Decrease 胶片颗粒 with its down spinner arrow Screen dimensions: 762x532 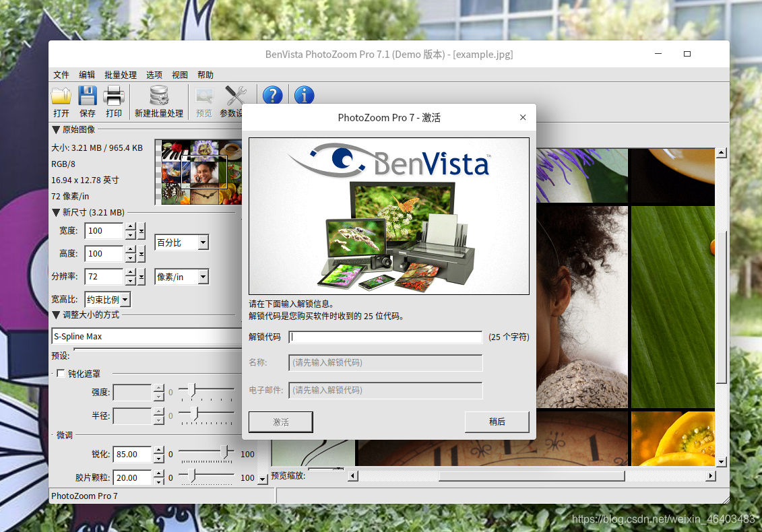click(x=159, y=481)
